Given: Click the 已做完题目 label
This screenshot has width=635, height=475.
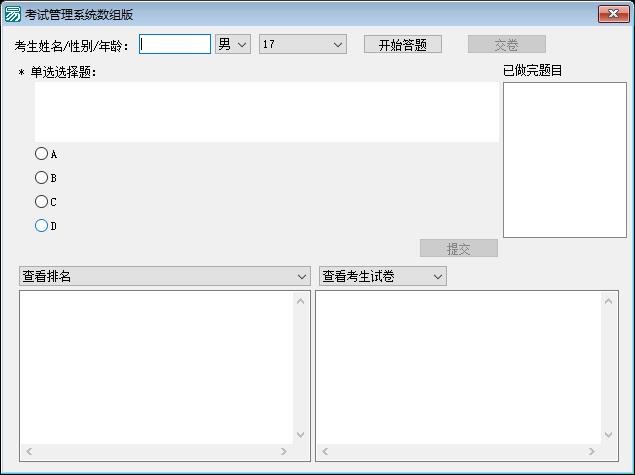Looking at the screenshot, I should point(532,71).
